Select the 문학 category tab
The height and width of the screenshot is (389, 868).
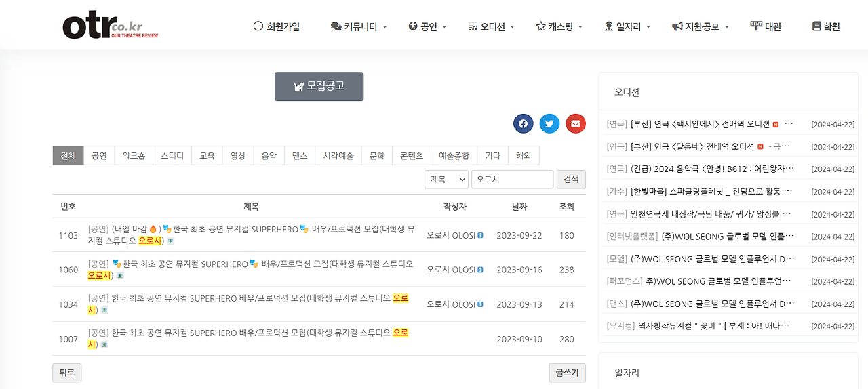(x=376, y=155)
